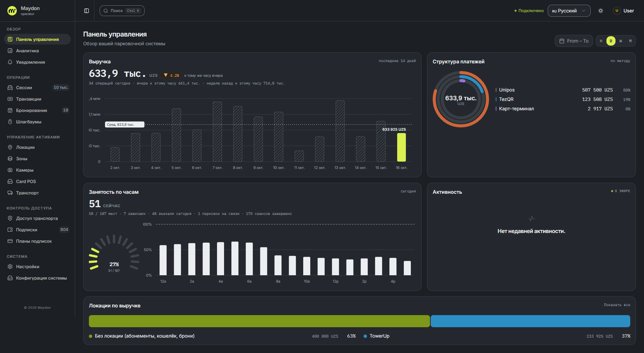Click the Поиск search field
Screen dimensions: 644x353
[122, 11]
